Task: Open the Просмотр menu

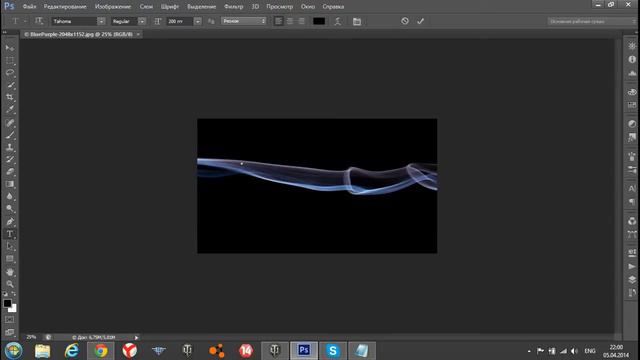Action: pyautogui.click(x=280, y=7)
